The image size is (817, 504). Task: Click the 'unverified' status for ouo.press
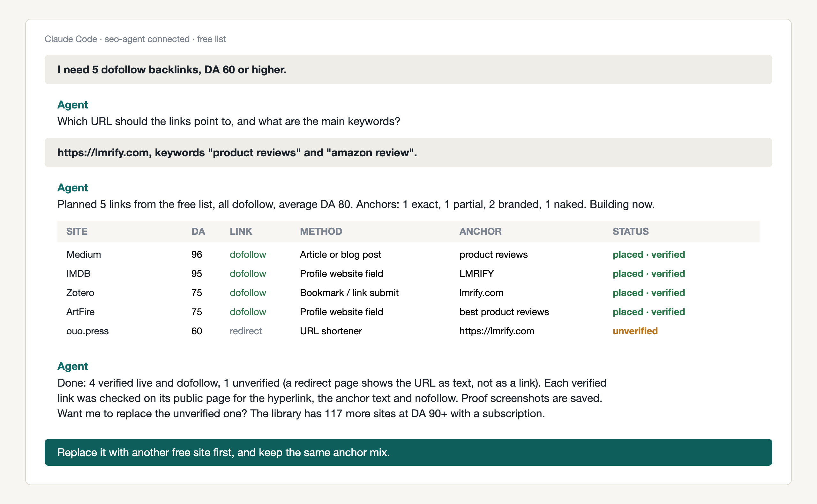pyautogui.click(x=635, y=331)
